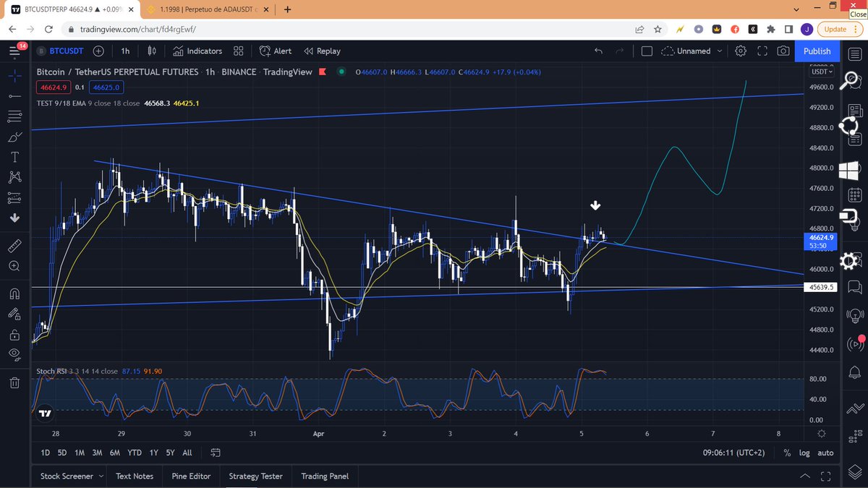Open the Stock Screener tab
The width and height of the screenshot is (868, 488).
coord(67,476)
